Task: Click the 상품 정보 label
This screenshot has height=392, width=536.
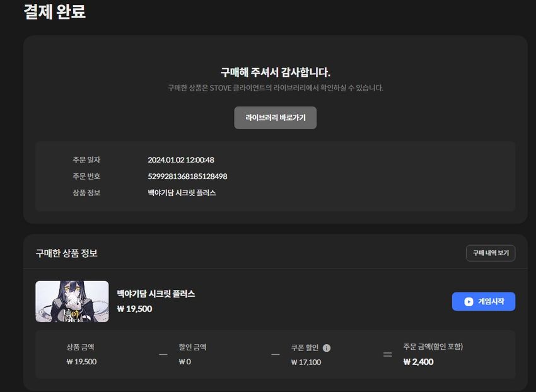Action: (x=86, y=193)
